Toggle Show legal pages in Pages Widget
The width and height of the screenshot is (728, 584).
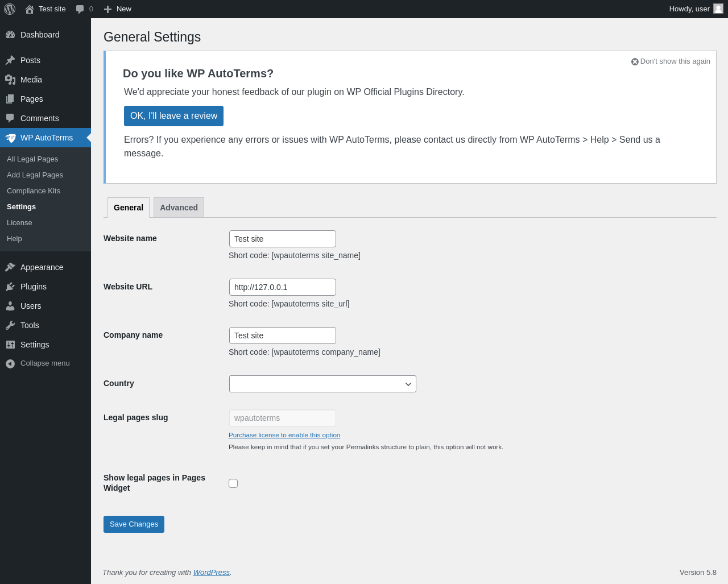point(233,483)
